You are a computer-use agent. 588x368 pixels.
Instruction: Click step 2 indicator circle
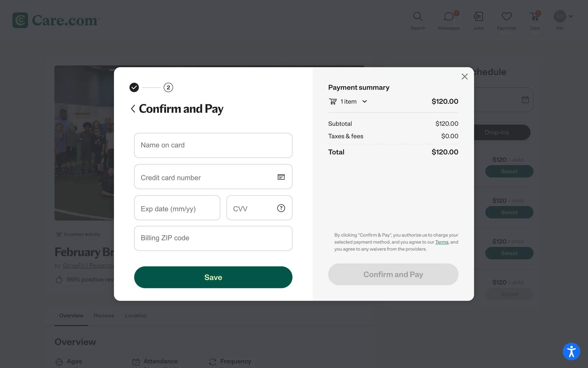[x=168, y=87]
